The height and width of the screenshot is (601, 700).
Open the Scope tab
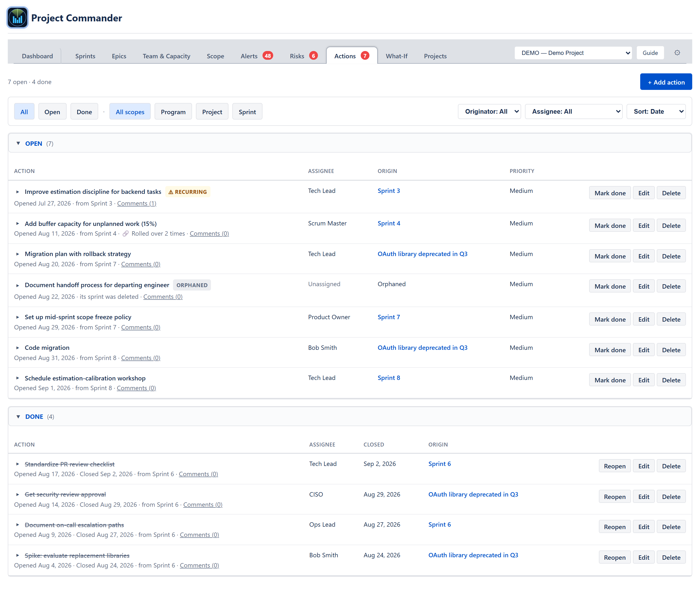216,56
